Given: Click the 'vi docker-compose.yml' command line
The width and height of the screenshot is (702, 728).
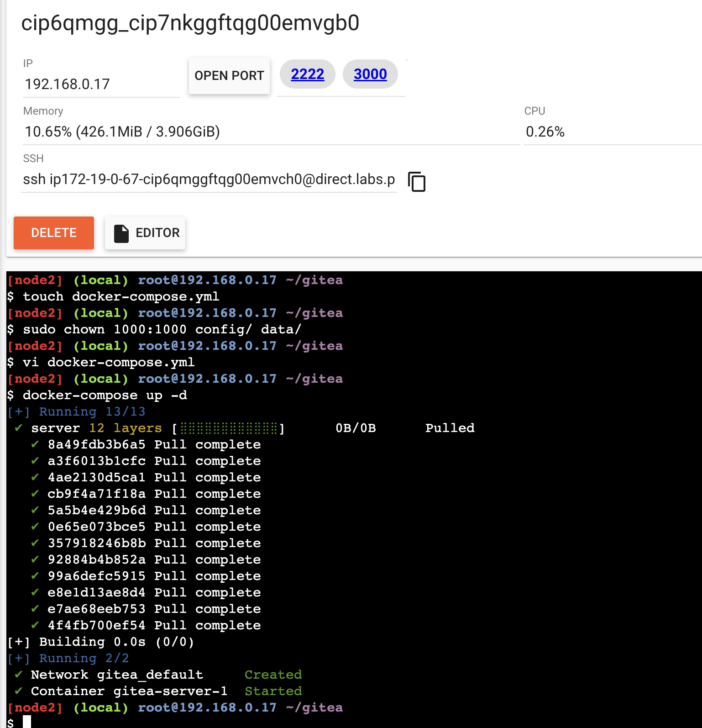Looking at the screenshot, I should 101,362.
